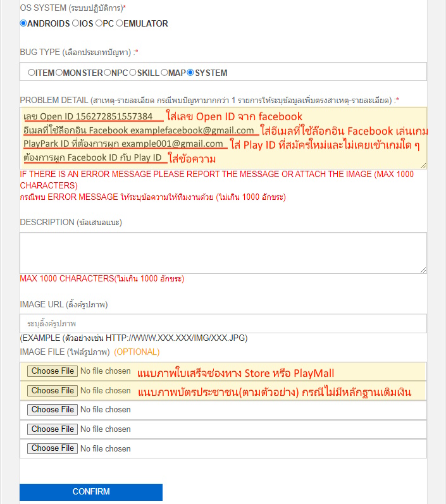The height and width of the screenshot is (504, 446).
Task: Select MAP bug type
Action: 164,73
